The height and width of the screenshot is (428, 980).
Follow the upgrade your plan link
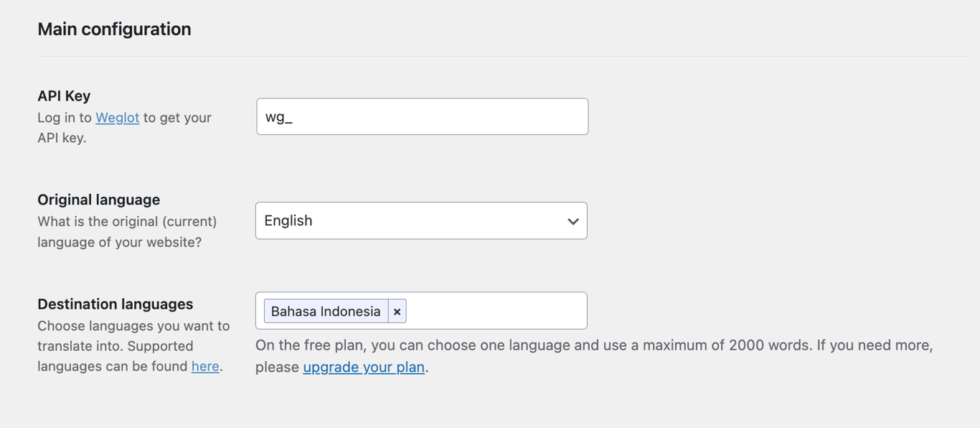click(x=363, y=366)
